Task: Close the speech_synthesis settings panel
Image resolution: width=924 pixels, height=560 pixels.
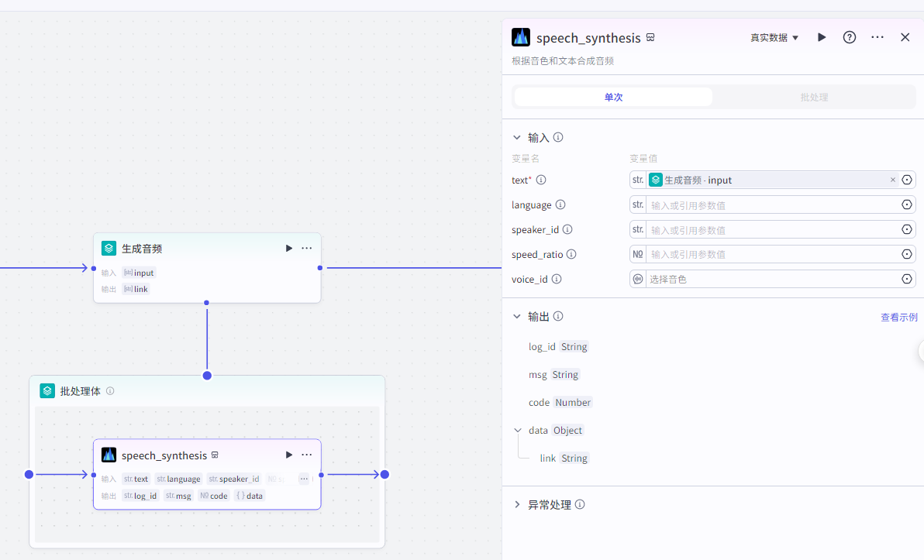Action: (x=905, y=37)
